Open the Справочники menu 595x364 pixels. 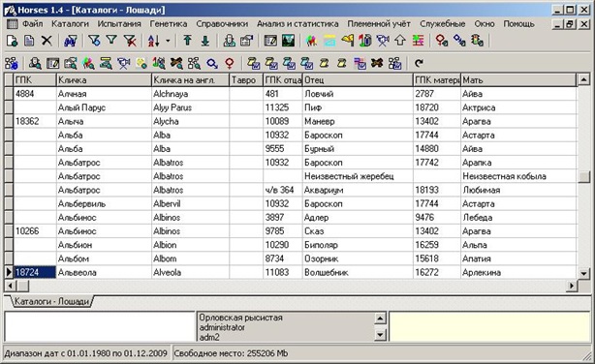pos(222,24)
